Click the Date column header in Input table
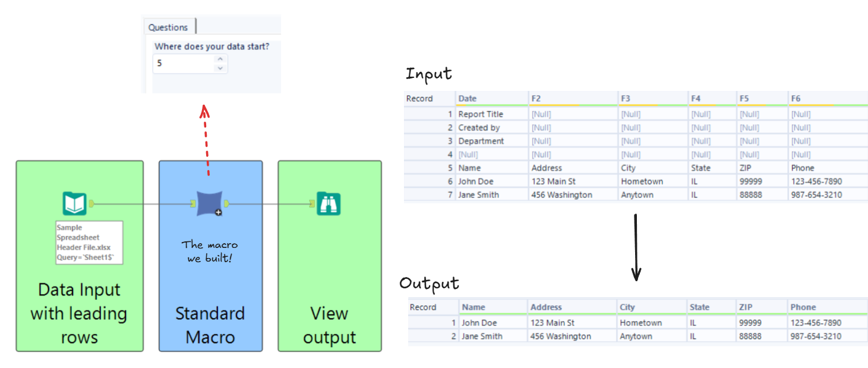Screen dimensions: 868x368 [468, 99]
